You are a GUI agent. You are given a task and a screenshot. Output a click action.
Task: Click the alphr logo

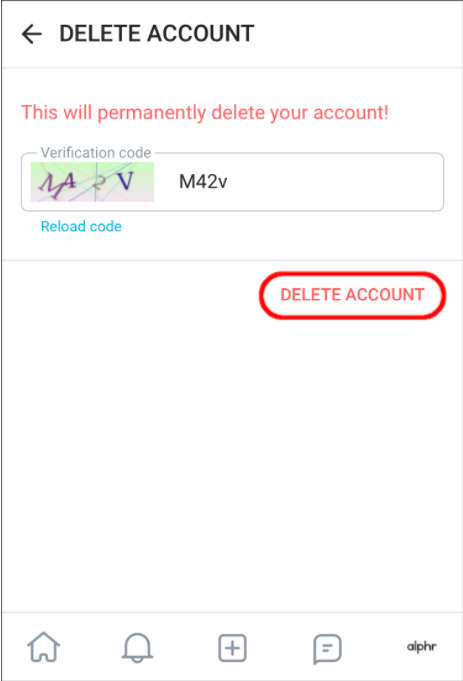point(421,647)
